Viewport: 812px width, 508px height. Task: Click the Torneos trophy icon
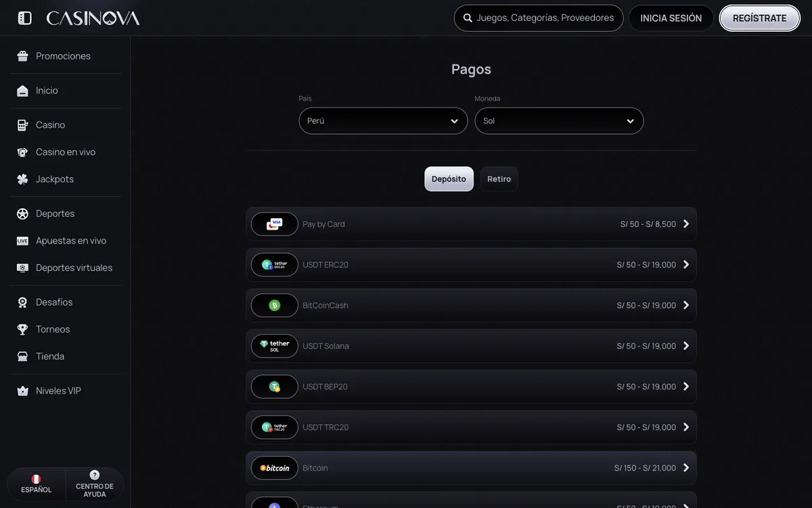tap(22, 330)
